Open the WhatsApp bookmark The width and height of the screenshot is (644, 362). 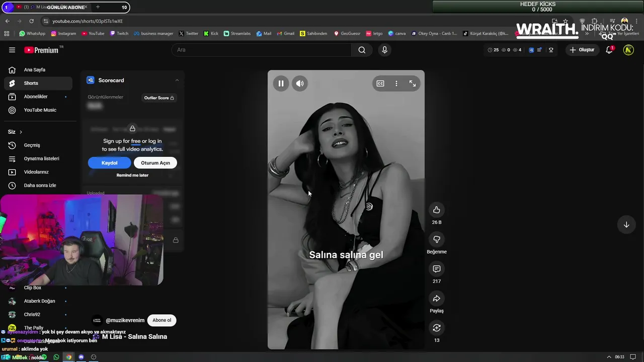coord(32,34)
